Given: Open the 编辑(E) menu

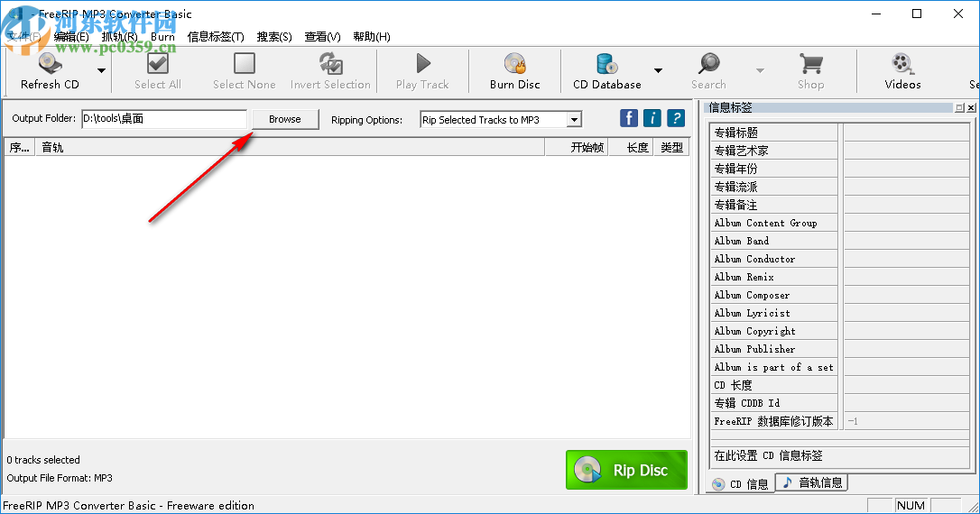Looking at the screenshot, I should click(x=71, y=37).
